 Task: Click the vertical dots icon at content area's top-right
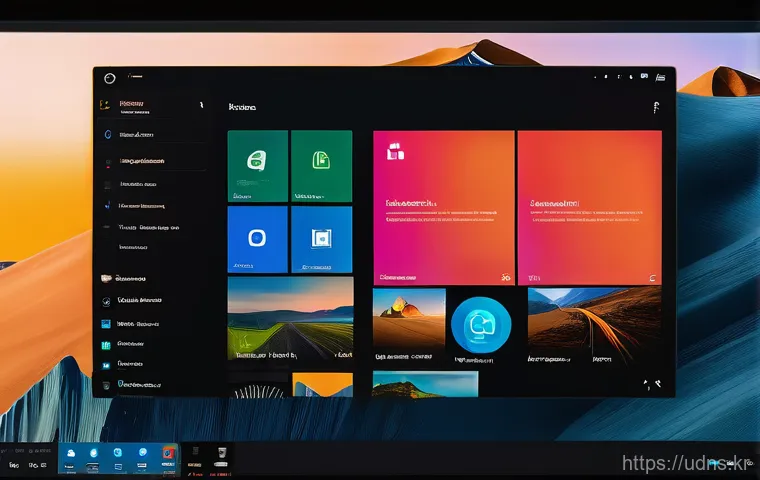click(656, 107)
